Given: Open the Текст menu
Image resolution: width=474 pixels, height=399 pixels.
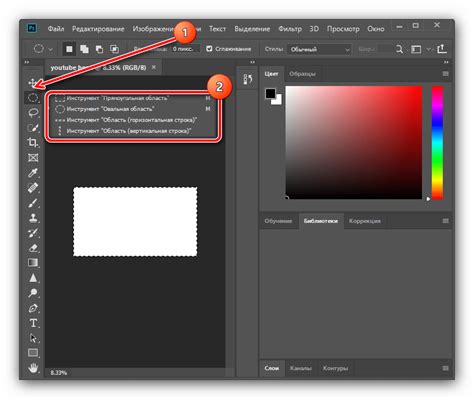Looking at the screenshot, I should coord(217,29).
